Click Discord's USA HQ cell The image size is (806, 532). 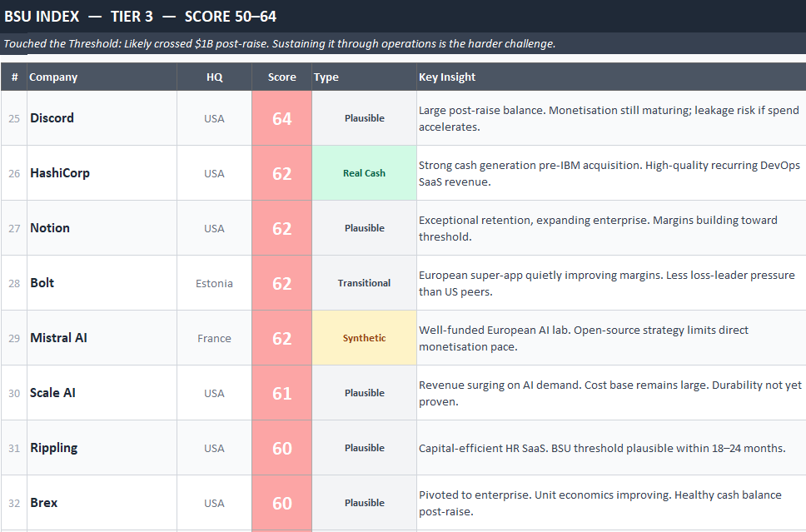(x=214, y=118)
